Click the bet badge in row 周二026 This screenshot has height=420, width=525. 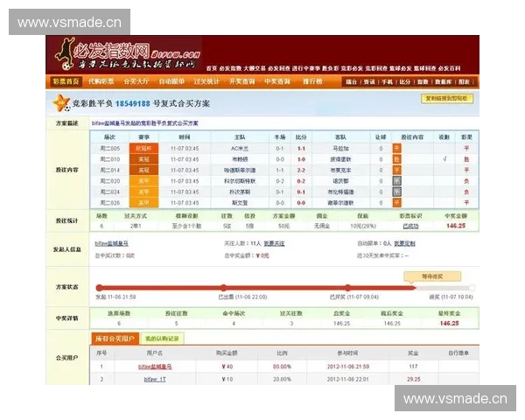(x=396, y=203)
